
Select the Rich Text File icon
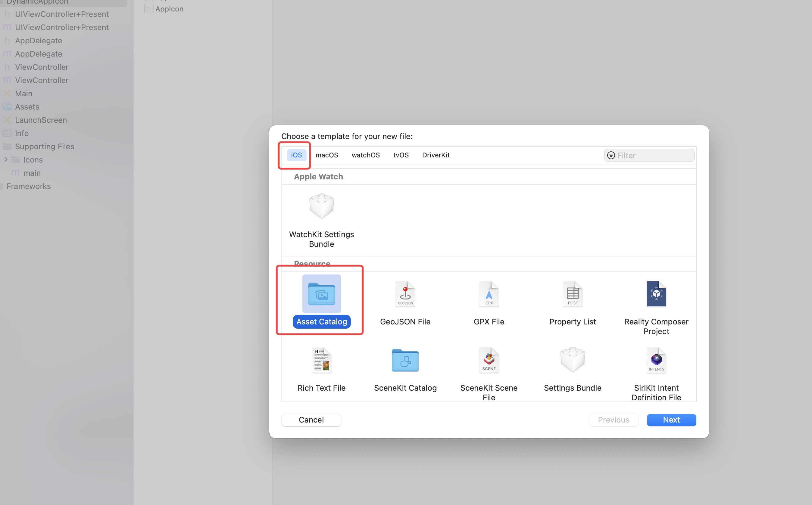(x=321, y=360)
